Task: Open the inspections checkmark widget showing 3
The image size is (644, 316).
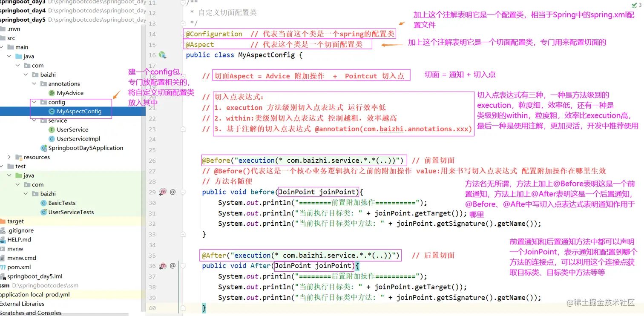Action: coord(637,5)
